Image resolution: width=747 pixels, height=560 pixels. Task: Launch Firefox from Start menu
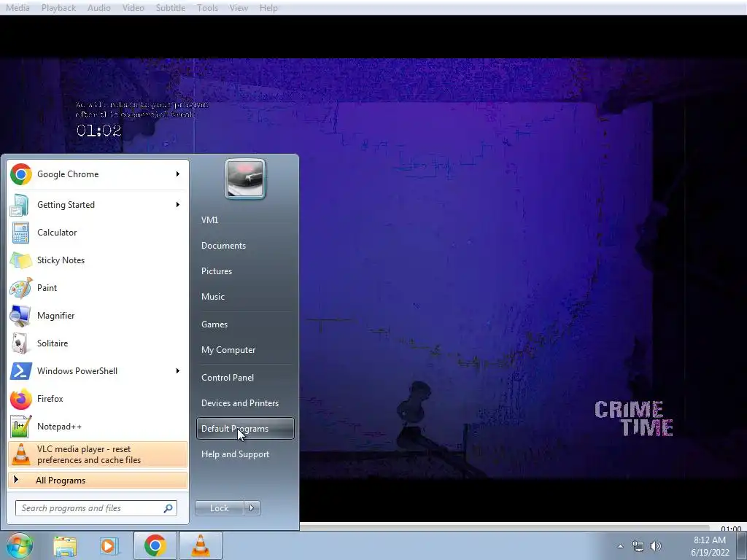[98, 399]
